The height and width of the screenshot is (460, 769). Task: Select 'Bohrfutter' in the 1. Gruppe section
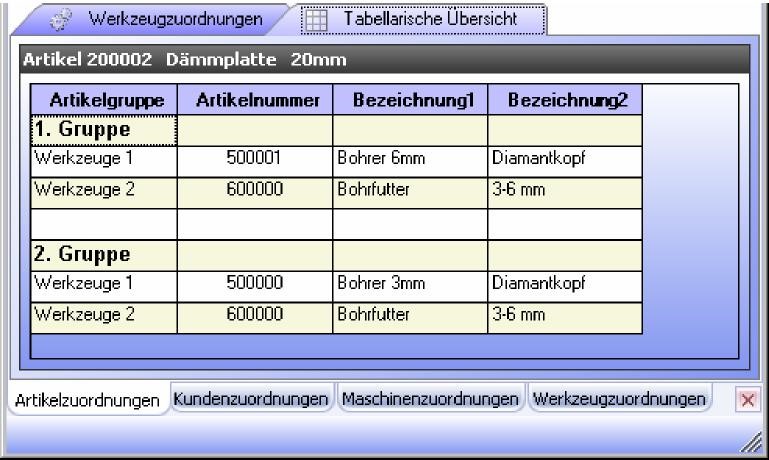[x=410, y=193]
